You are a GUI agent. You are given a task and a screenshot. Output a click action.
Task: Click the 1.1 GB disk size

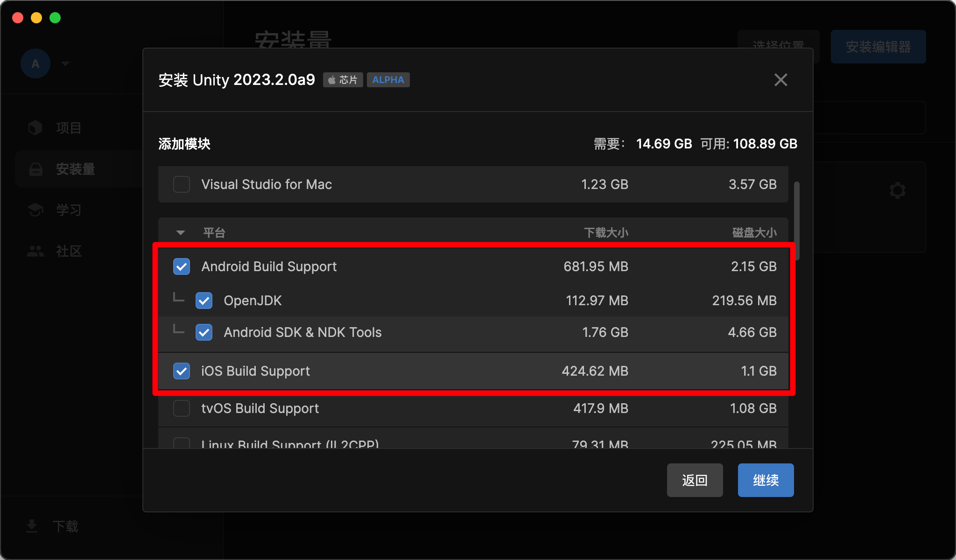click(759, 371)
